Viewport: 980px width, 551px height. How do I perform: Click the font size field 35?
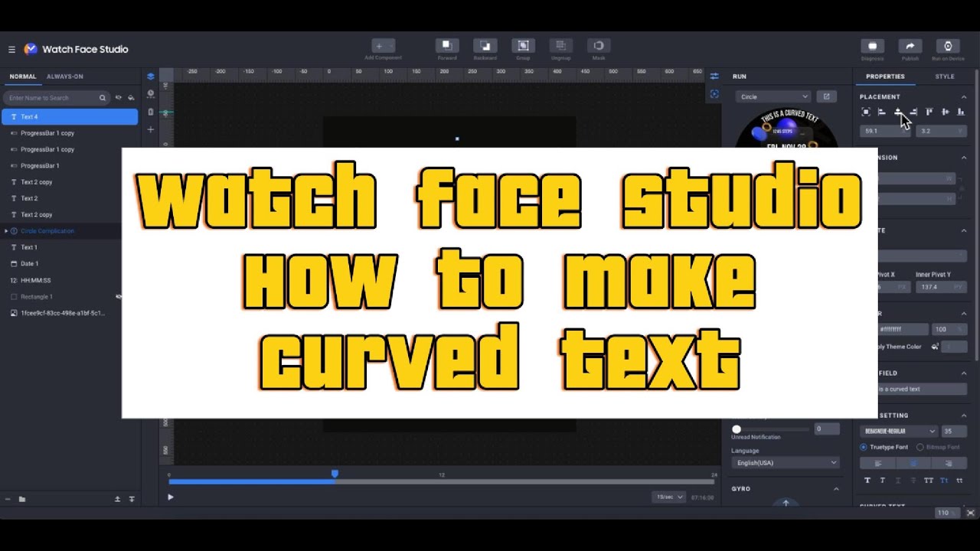[954, 431]
